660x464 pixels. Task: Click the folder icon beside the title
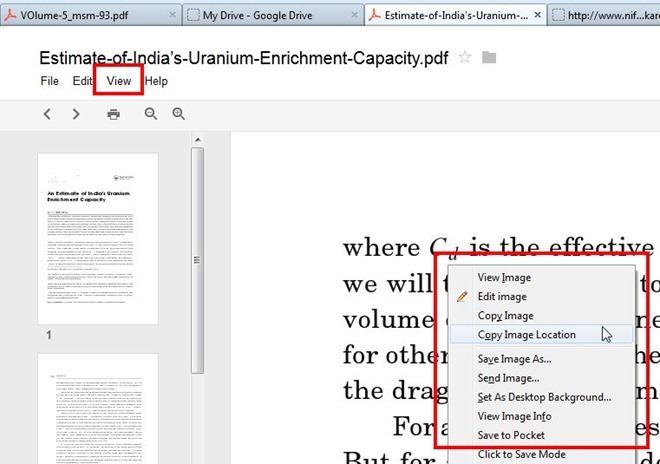pyautogui.click(x=489, y=58)
